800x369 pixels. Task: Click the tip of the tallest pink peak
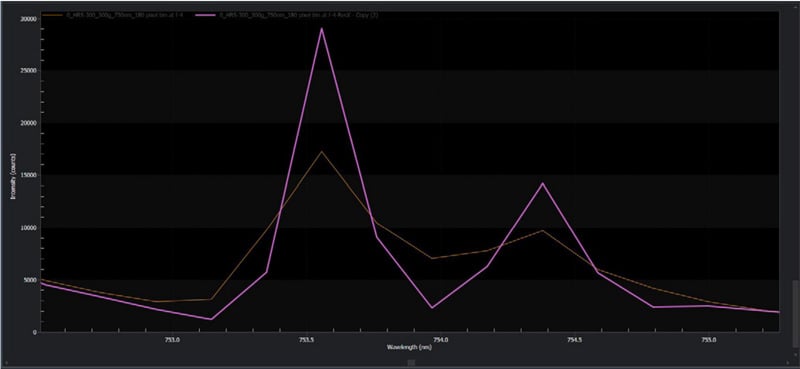point(321,29)
